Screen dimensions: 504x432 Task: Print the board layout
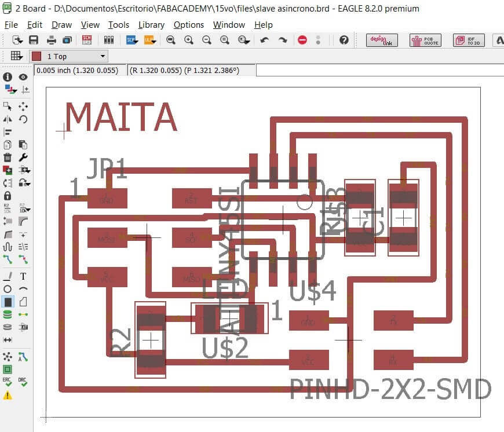[x=52, y=40]
